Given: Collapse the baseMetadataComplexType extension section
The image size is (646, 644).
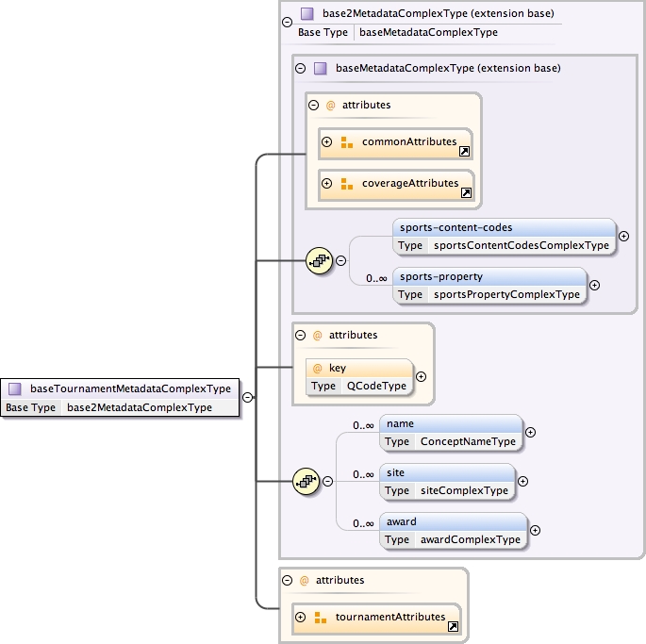Looking at the screenshot, I should [x=301, y=68].
